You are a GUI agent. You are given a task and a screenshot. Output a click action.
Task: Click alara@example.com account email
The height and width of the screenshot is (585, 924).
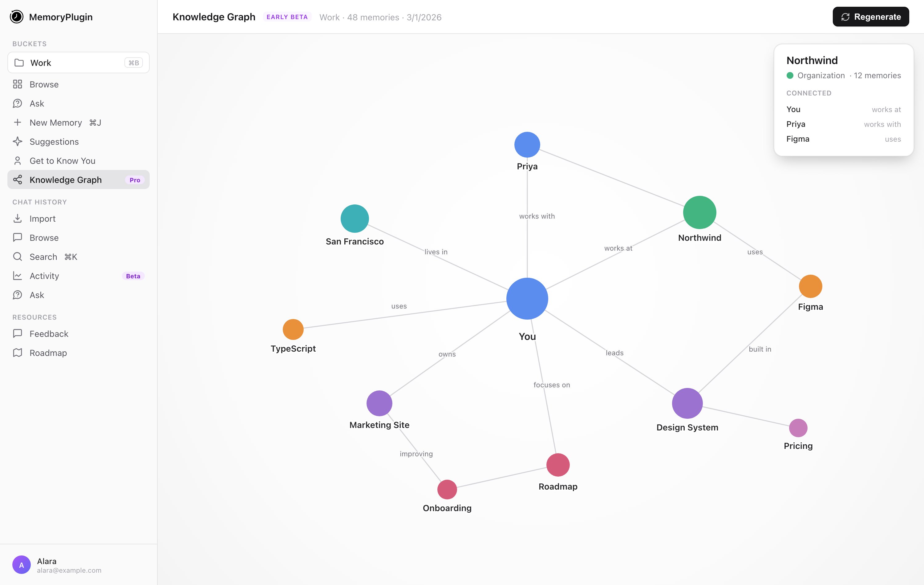pyautogui.click(x=69, y=571)
